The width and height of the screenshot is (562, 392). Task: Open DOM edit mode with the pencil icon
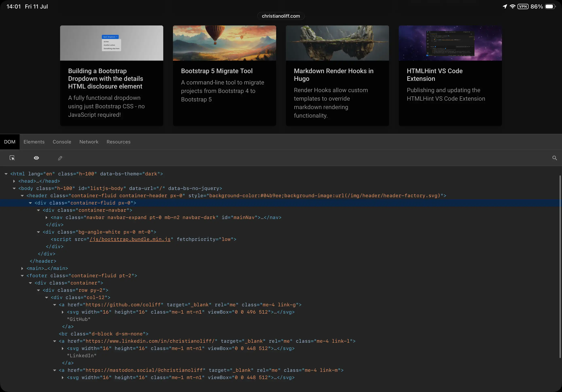[x=60, y=158]
